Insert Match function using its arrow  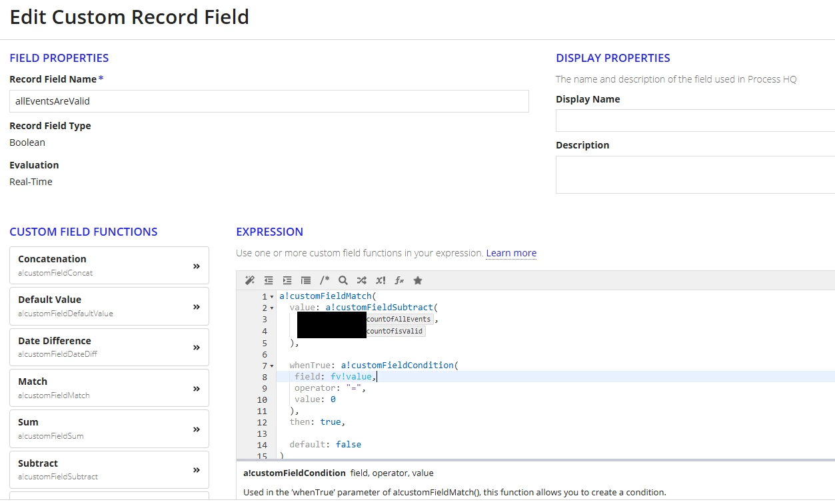197,388
